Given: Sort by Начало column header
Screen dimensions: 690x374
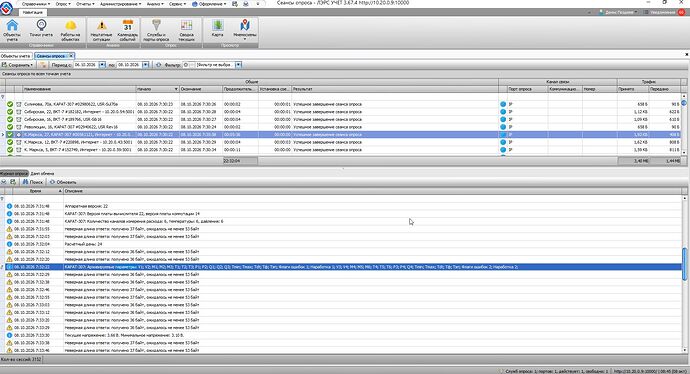Looking at the screenshot, I should point(157,89).
